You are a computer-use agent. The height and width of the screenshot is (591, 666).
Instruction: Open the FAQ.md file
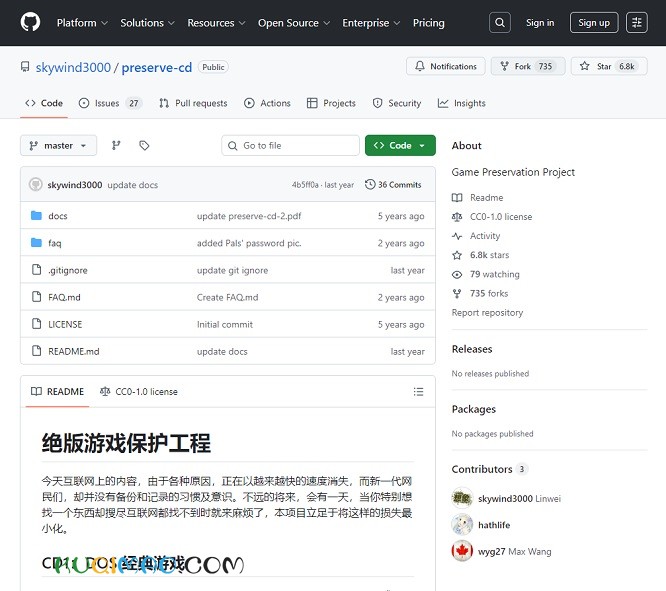(x=64, y=297)
